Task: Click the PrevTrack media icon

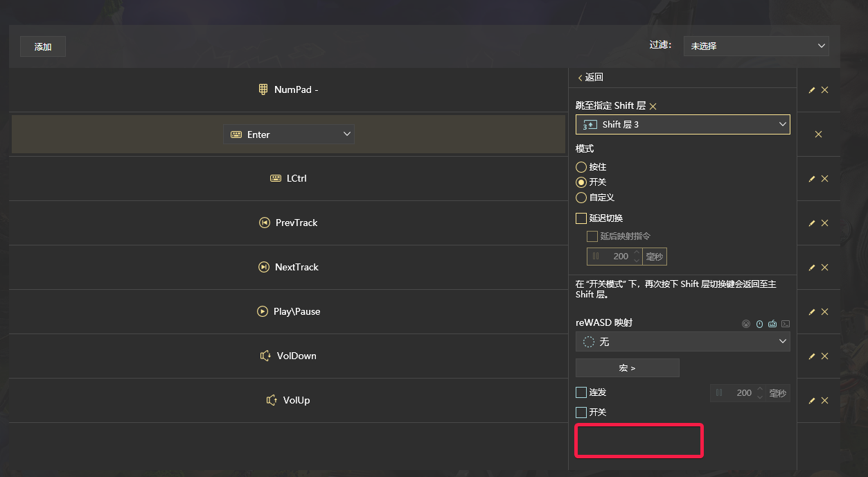Action: 264,223
